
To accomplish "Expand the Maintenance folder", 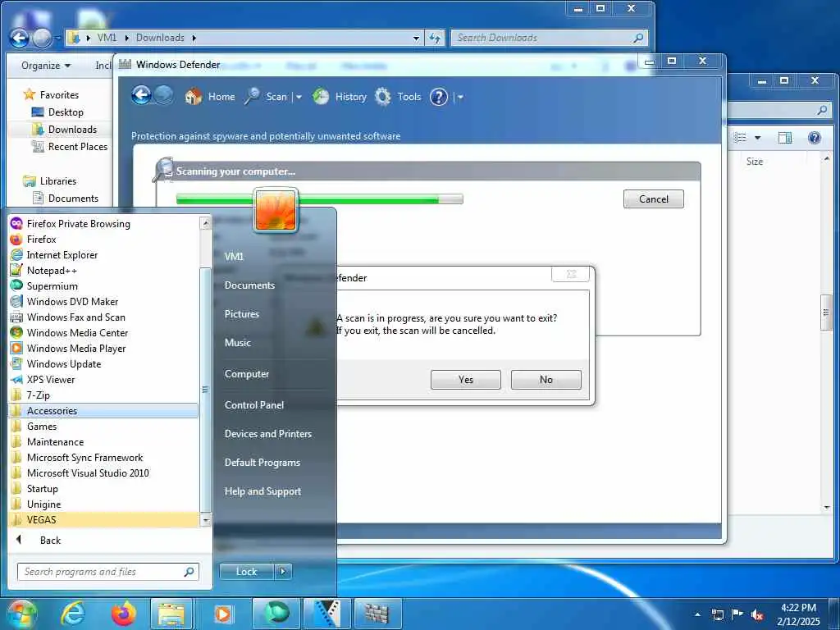I will [x=103, y=441].
